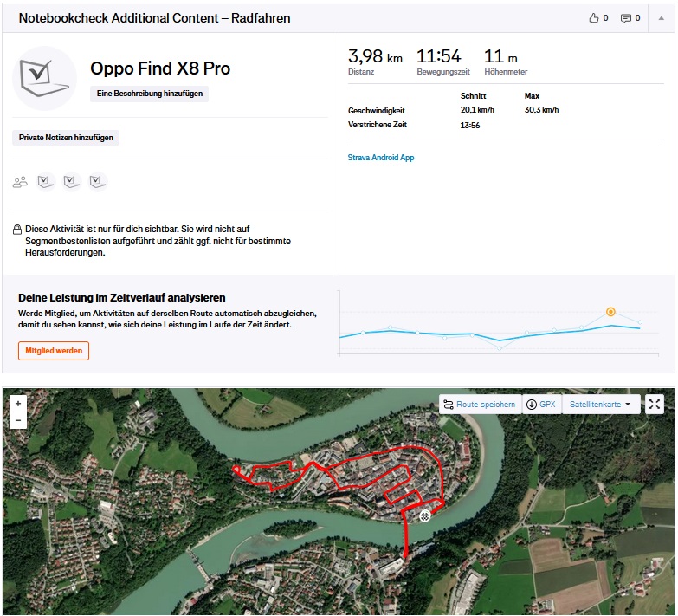Click the Oppo Find X8 Pro title

point(160,68)
